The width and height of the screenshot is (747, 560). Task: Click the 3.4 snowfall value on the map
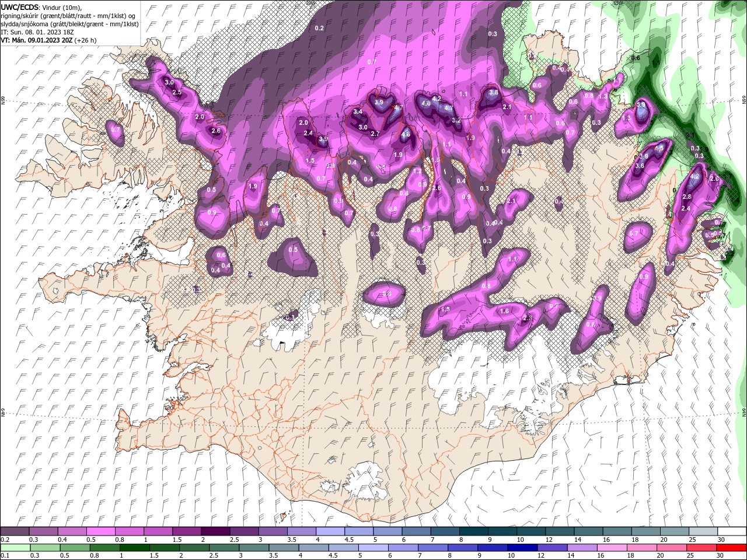(358, 111)
